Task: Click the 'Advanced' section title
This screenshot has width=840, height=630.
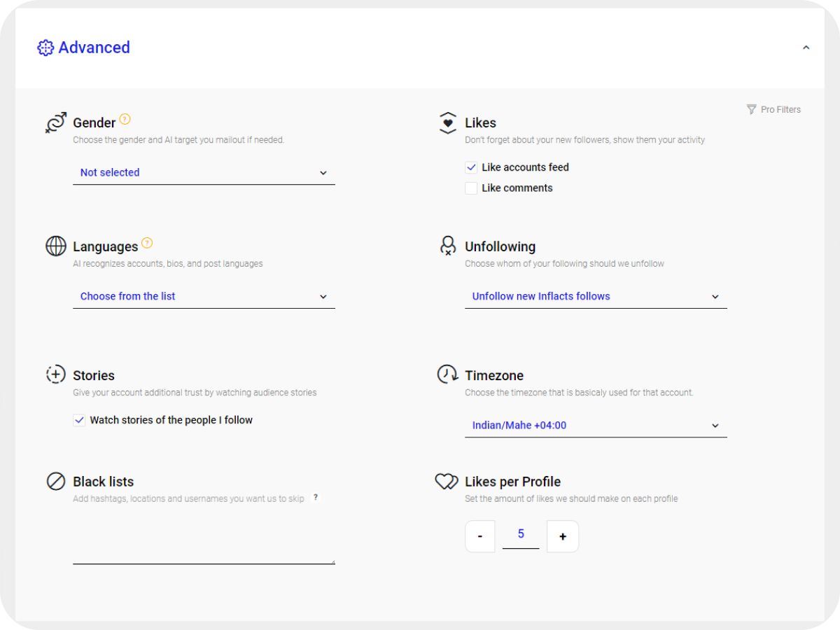Action: (x=94, y=48)
